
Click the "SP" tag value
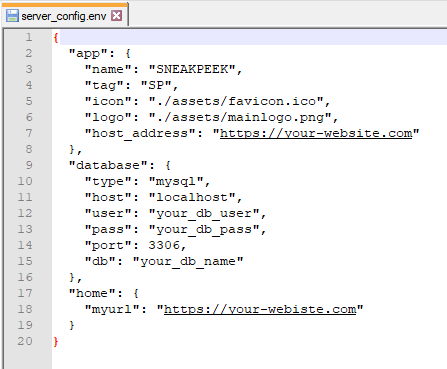coord(156,85)
